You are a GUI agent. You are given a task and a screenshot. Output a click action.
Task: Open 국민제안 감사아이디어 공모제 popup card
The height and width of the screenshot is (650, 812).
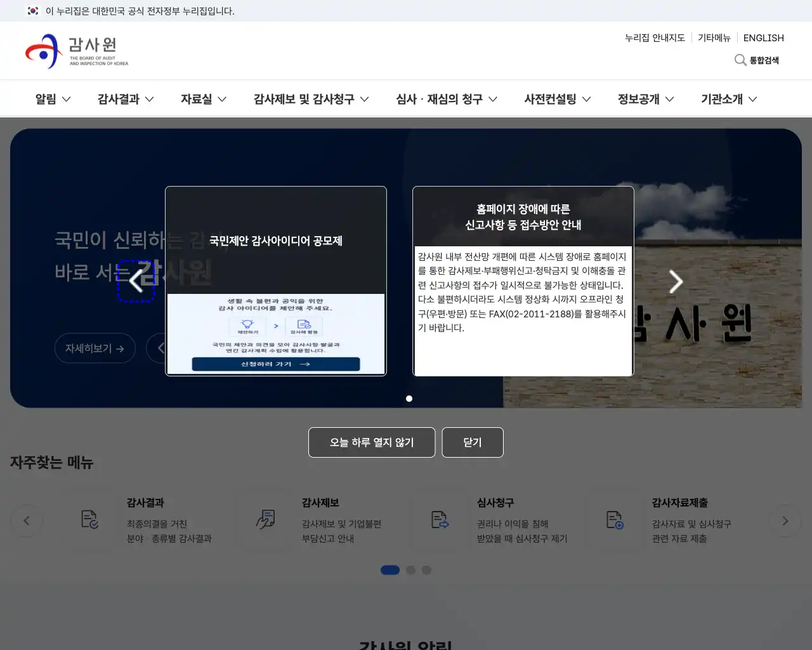pos(276,281)
